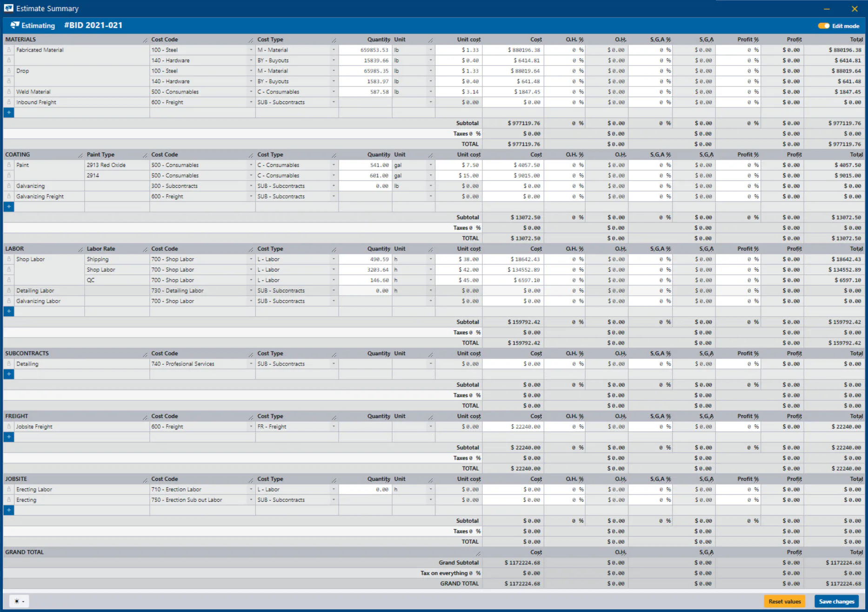Image resolution: width=868 pixels, height=612 pixels.
Task: Click the pencil icon beside COATING header
Action: (x=80, y=155)
